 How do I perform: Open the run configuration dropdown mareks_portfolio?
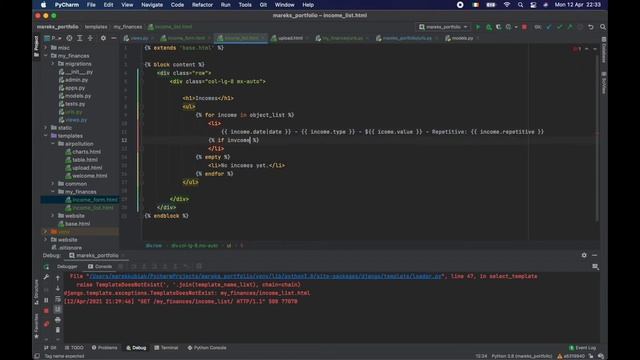pos(443,27)
